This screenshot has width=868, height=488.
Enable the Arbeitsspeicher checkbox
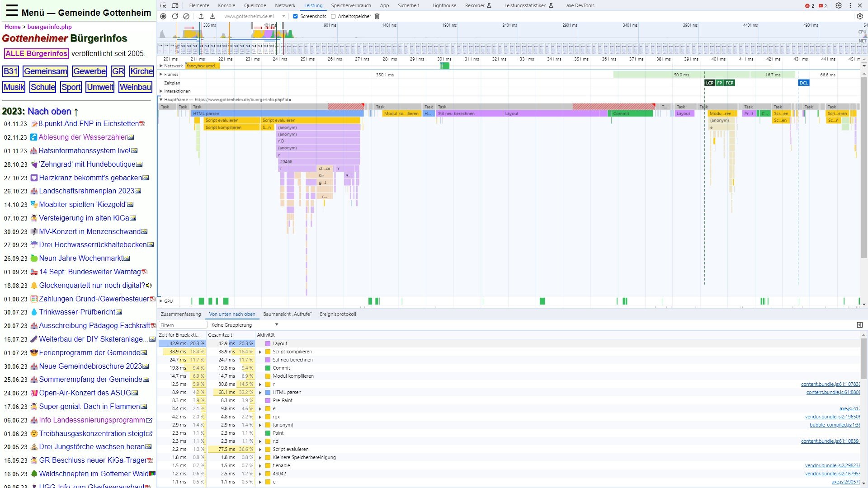(x=333, y=16)
